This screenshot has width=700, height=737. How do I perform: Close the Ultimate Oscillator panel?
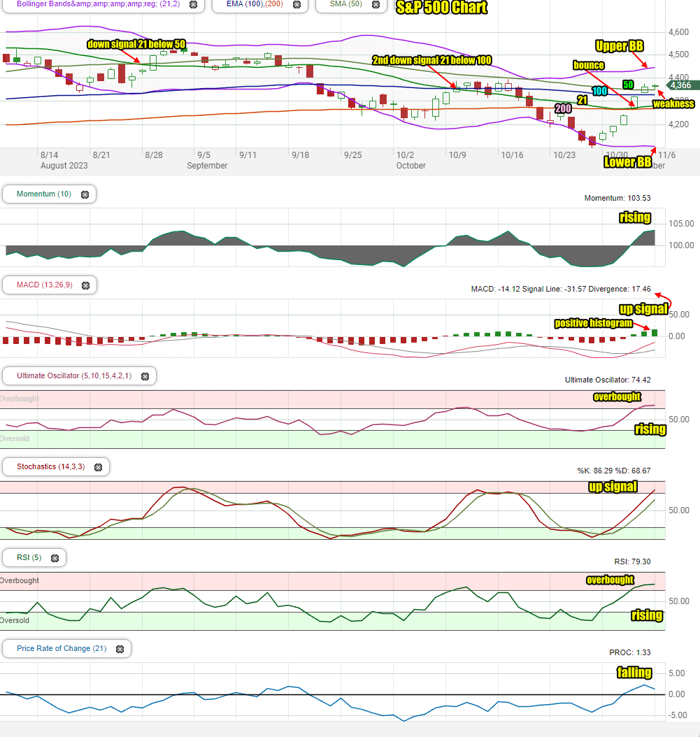(145, 376)
